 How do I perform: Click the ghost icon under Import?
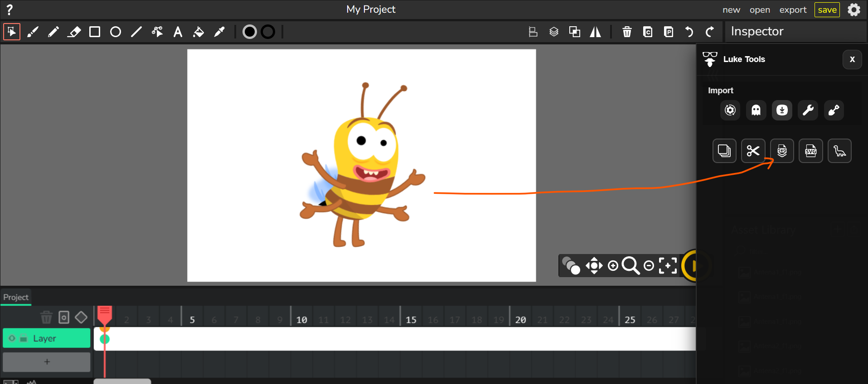(756, 110)
